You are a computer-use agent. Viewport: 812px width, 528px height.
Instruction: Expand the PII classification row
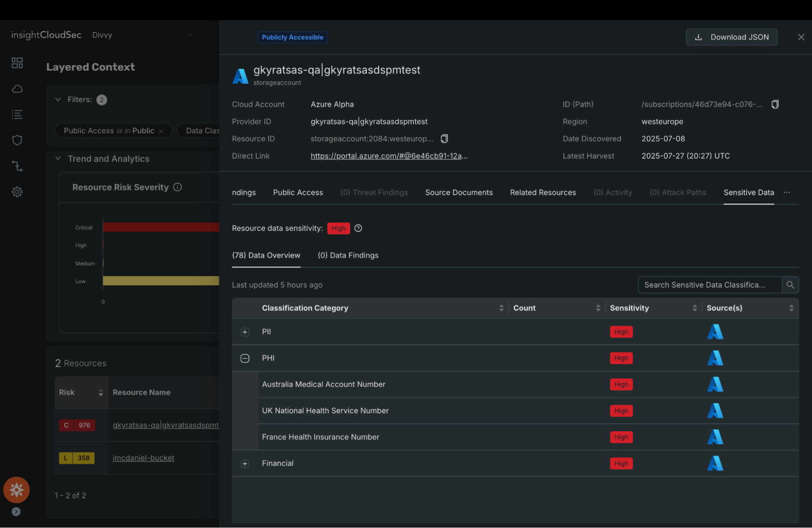pyautogui.click(x=245, y=332)
